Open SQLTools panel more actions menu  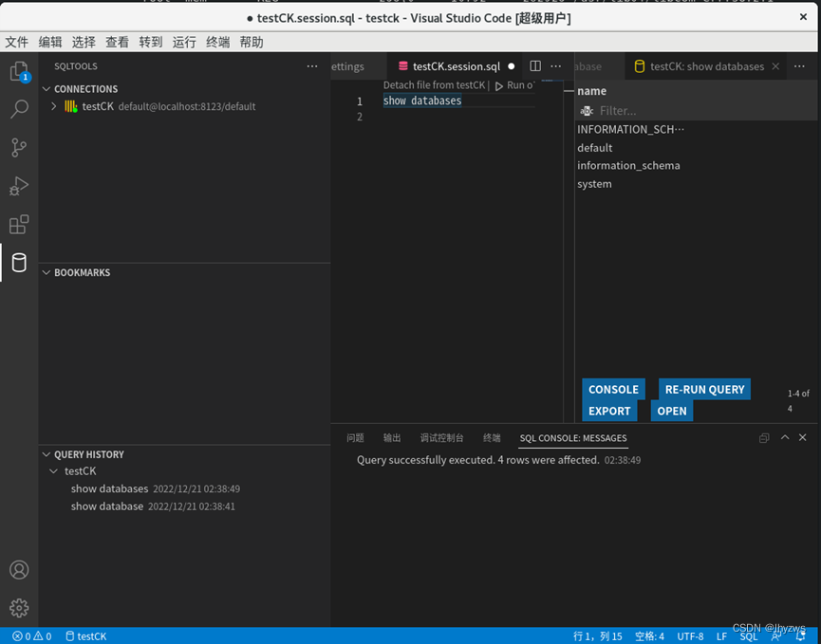pos(312,66)
